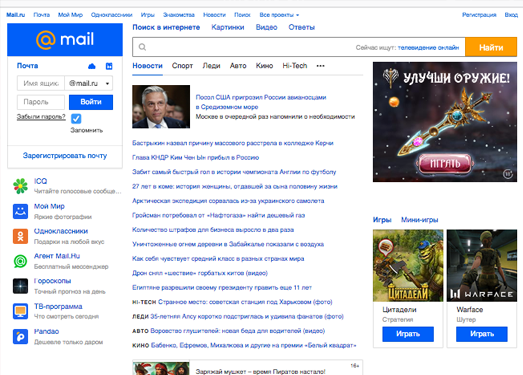Screen dimensions: 523x375
Task: Click Играть under Цитадели game
Action: click(x=408, y=334)
